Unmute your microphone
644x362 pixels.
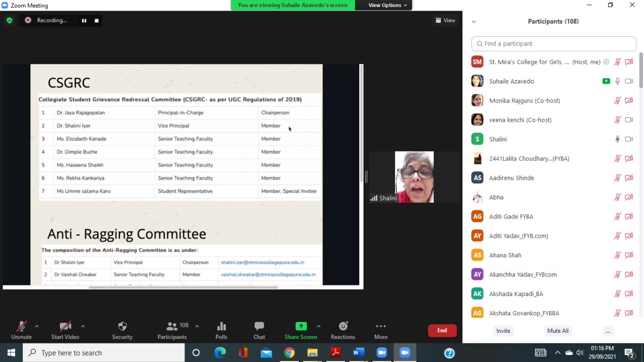[21, 326]
